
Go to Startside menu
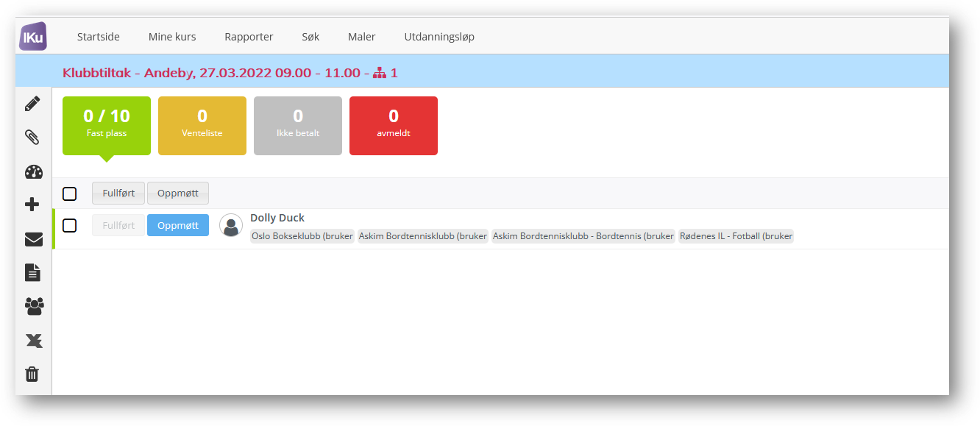click(x=99, y=37)
